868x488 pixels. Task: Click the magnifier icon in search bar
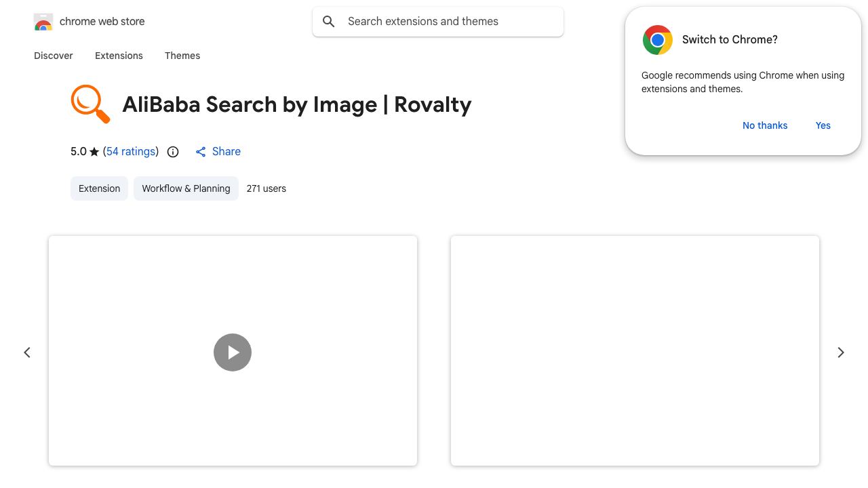pos(329,22)
